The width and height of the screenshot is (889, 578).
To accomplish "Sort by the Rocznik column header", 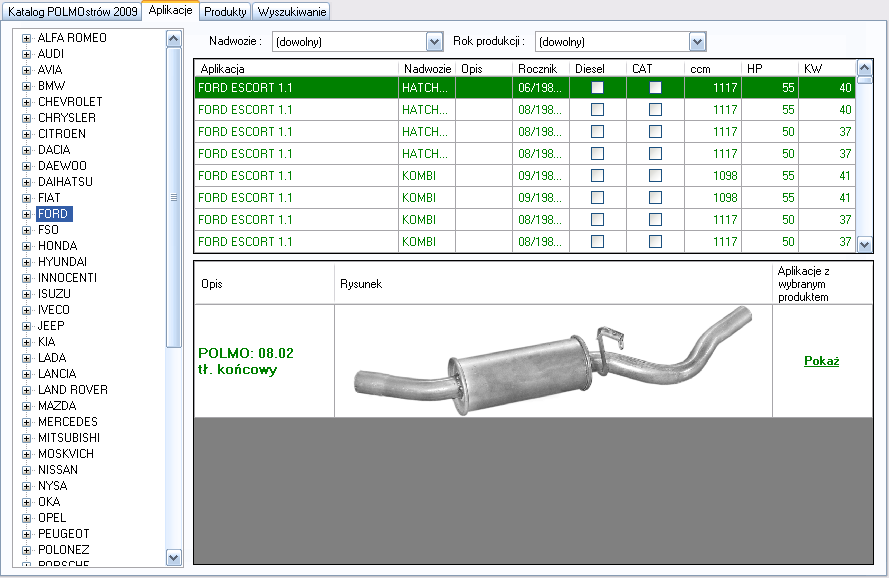I will 541,69.
